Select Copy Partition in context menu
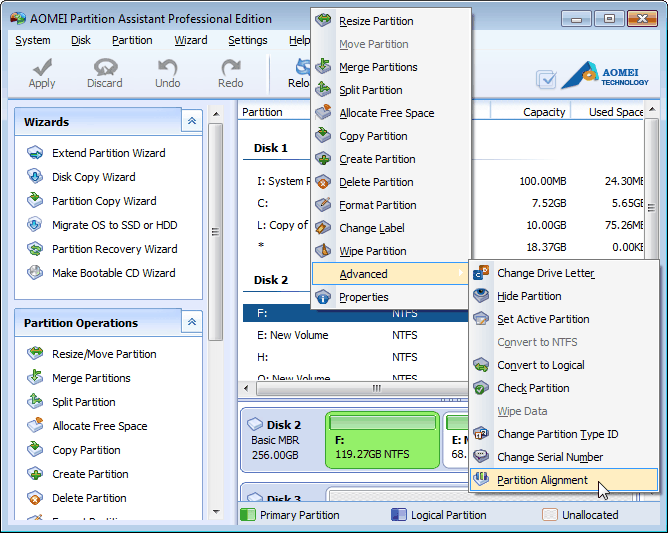Screen dimensions: 668x533 pyautogui.click(x=391, y=136)
